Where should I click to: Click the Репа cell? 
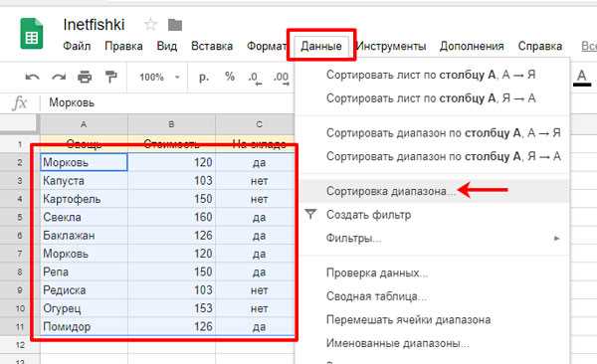[84, 273]
